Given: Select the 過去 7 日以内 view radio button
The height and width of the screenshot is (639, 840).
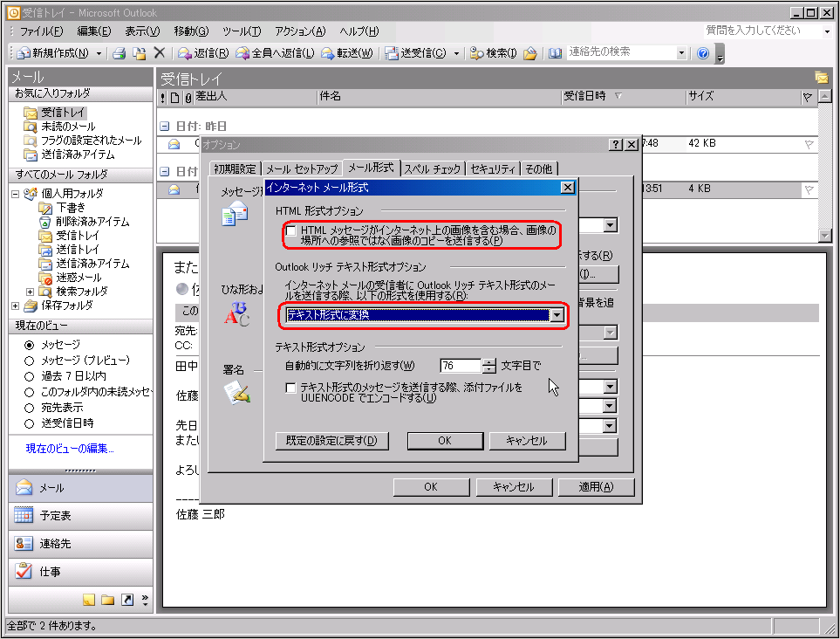Looking at the screenshot, I should pyautogui.click(x=30, y=375).
